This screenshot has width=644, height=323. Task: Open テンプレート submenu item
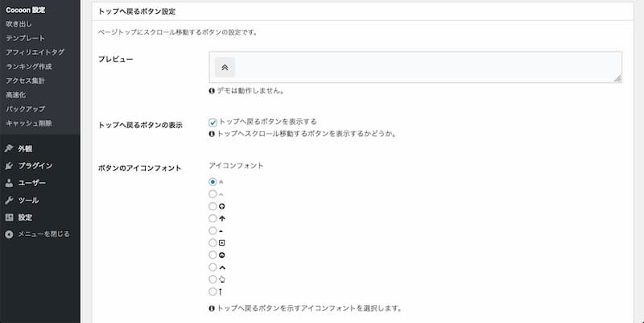[x=25, y=38]
